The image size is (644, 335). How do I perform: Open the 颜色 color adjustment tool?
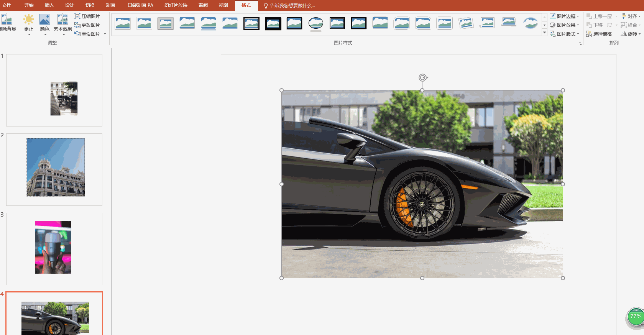(45, 25)
